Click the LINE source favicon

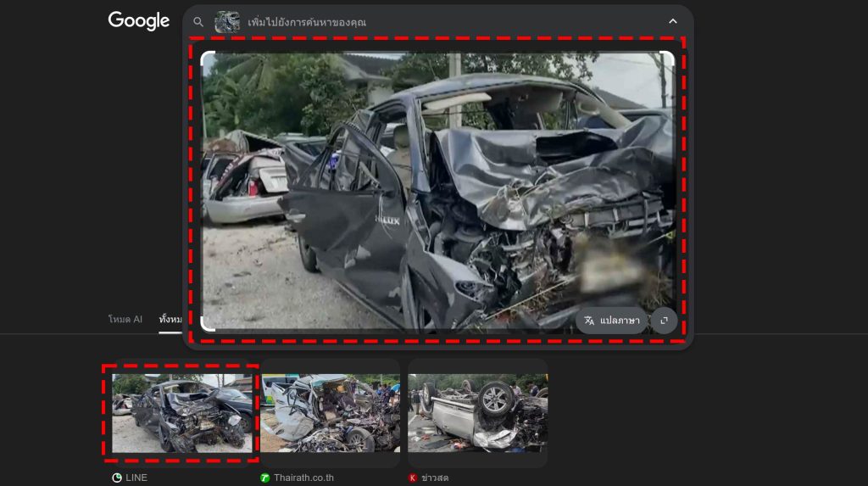117,478
